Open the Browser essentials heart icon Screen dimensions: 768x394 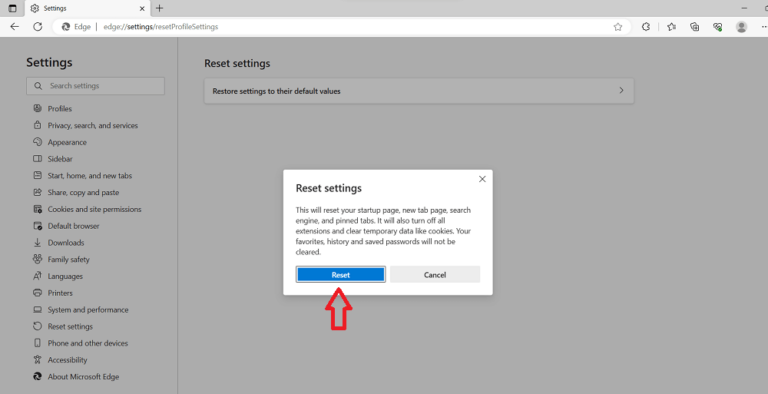click(x=718, y=27)
